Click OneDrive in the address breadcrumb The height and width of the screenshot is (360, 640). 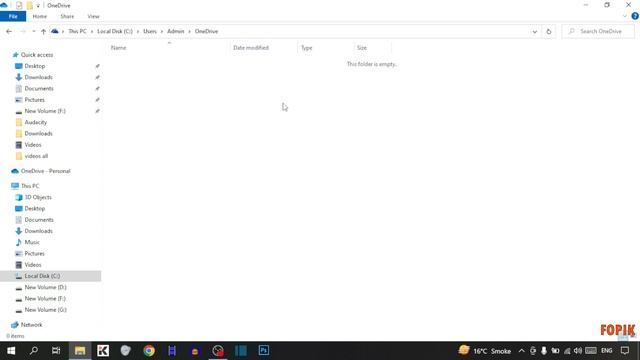206,31
